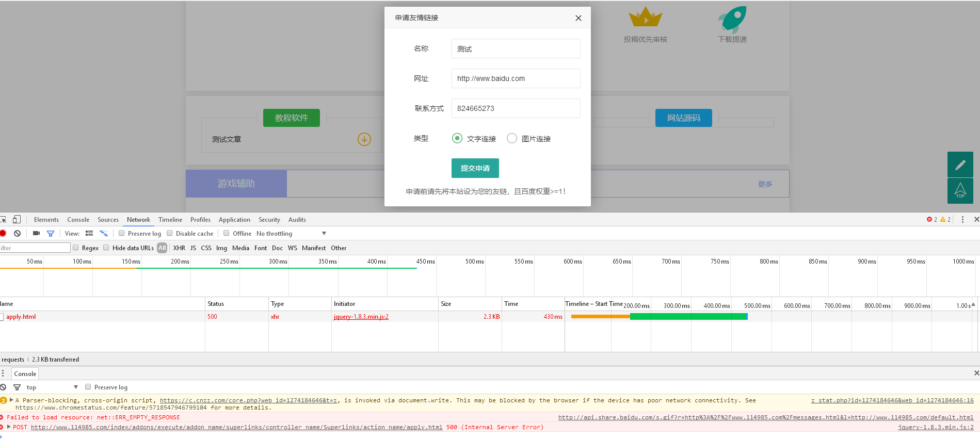The width and height of the screenshot is (980, 440).
Task: Switch to the Console tab in DevTools
Action: click(78, 220)
